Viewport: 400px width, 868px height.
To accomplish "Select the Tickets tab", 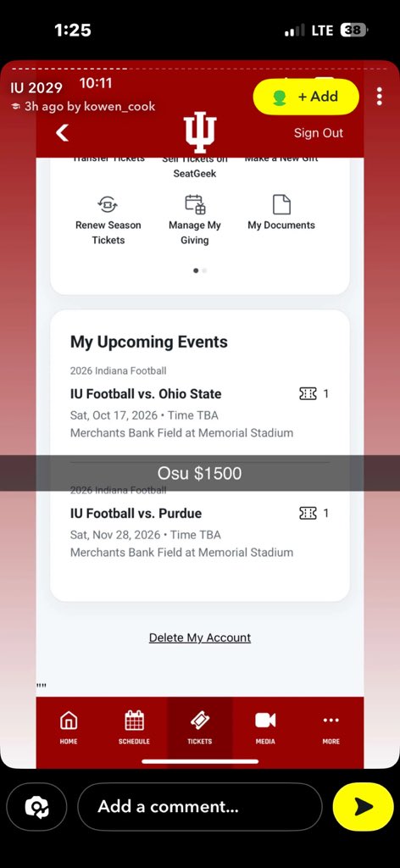I will [200, 727].
